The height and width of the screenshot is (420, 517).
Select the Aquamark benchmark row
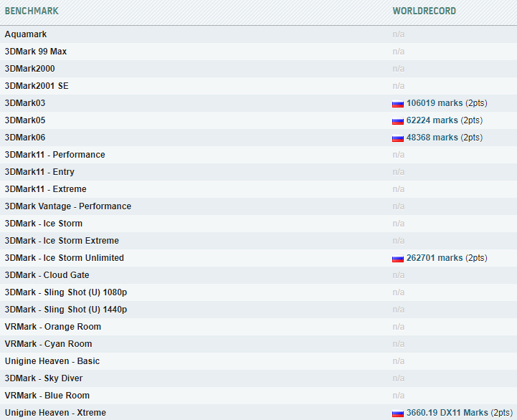point(26,34)
